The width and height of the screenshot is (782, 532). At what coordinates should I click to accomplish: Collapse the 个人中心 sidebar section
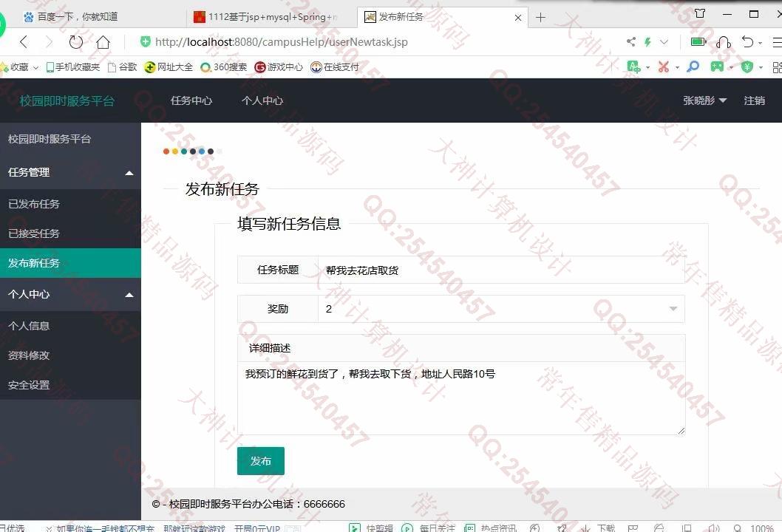(70, 294)
